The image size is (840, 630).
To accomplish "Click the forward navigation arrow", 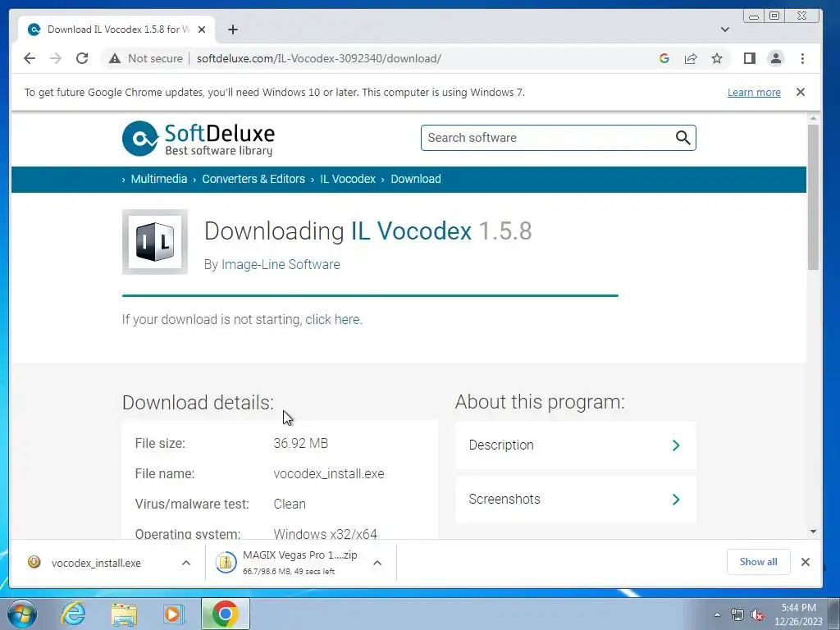I will [x=56, y=58].
